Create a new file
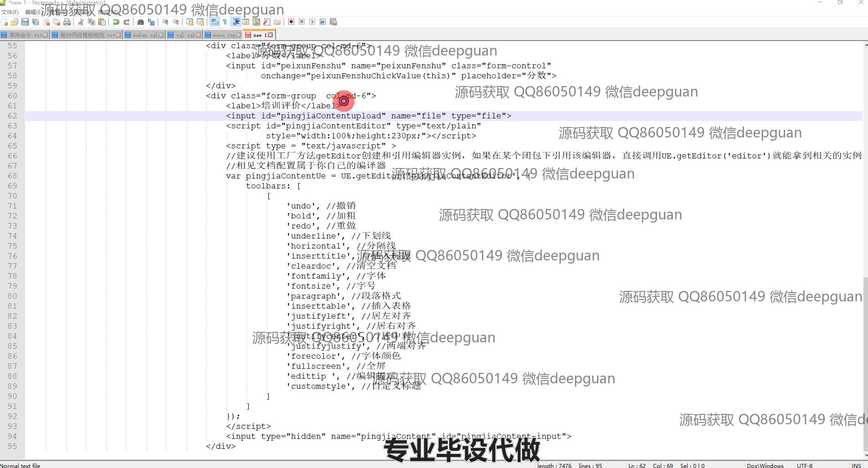The width and height of the screenshot is (868, 468). point(5,22)
